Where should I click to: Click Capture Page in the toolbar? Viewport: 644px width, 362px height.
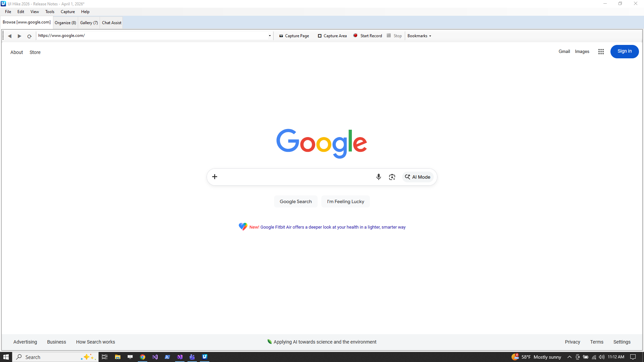294,36
